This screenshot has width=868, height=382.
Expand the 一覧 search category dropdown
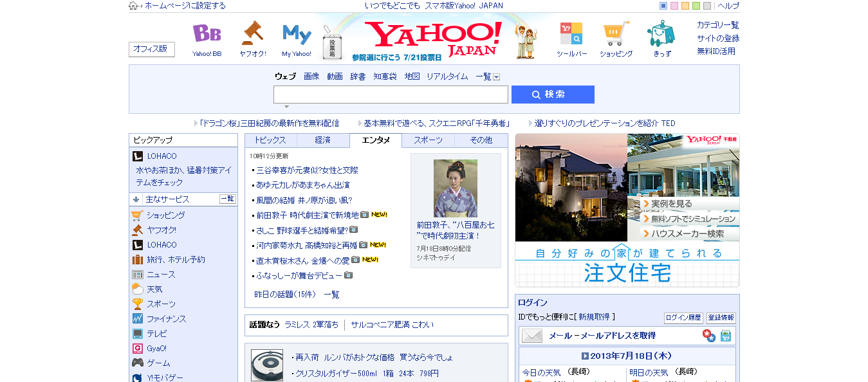(x=496, y=77)
